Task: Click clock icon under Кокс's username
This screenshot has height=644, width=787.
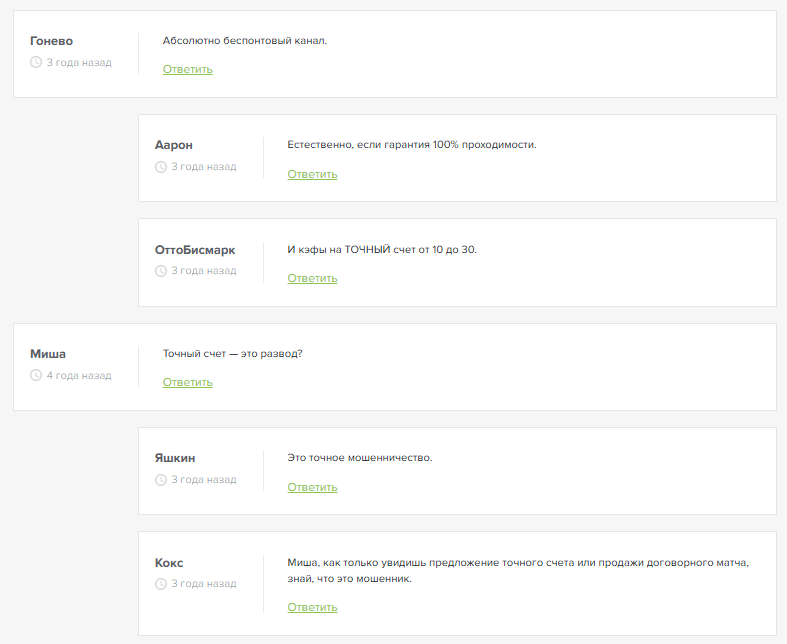Action: click(161, 584)
